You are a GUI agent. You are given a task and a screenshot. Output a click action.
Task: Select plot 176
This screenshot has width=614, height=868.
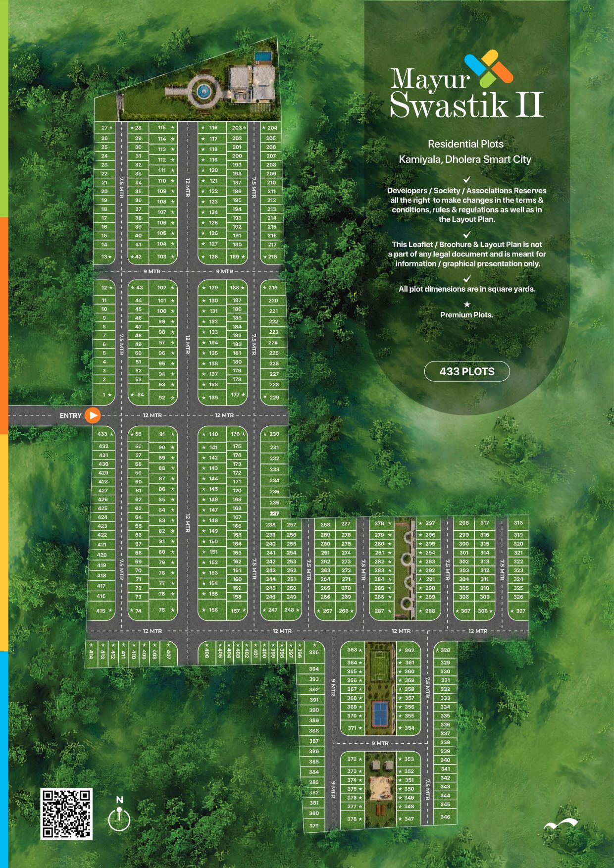237,434
